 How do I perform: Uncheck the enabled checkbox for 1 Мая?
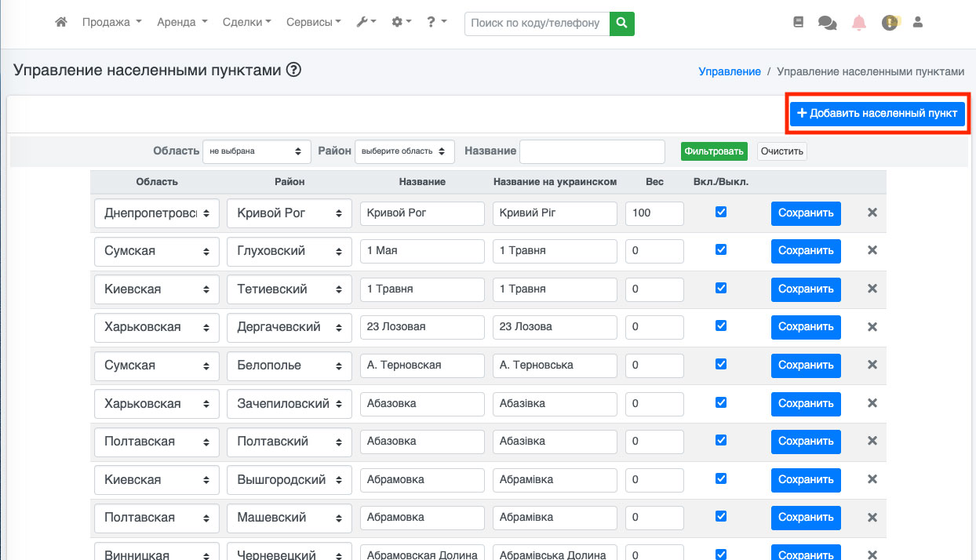pyautogui.click(x=721, y=250)
